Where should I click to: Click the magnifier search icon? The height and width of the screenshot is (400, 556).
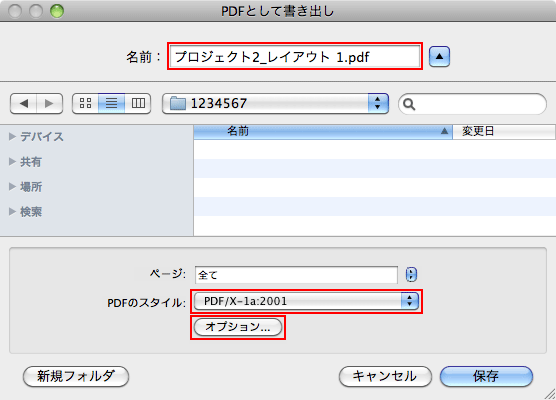pos(409,104)
